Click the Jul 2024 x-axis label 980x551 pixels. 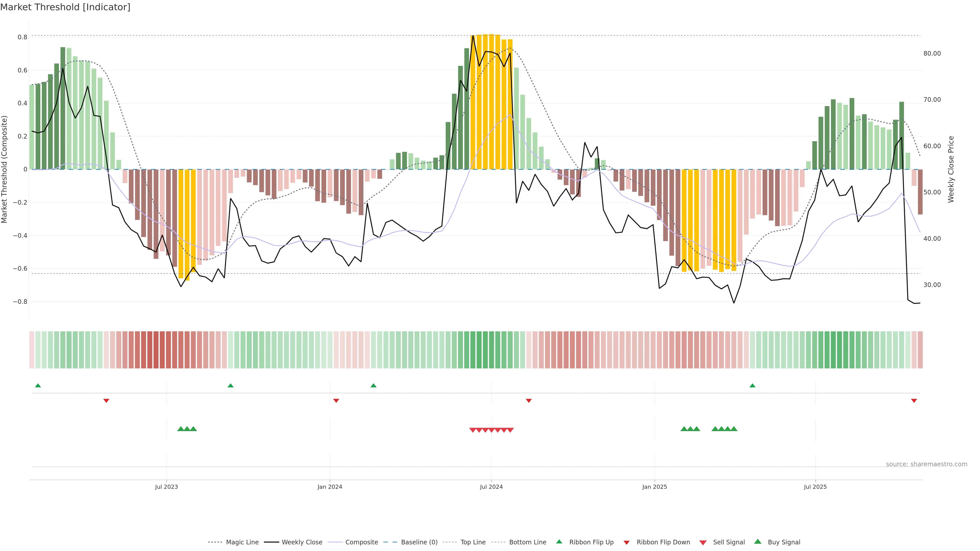pyautogui.click(x=491, y=487)
